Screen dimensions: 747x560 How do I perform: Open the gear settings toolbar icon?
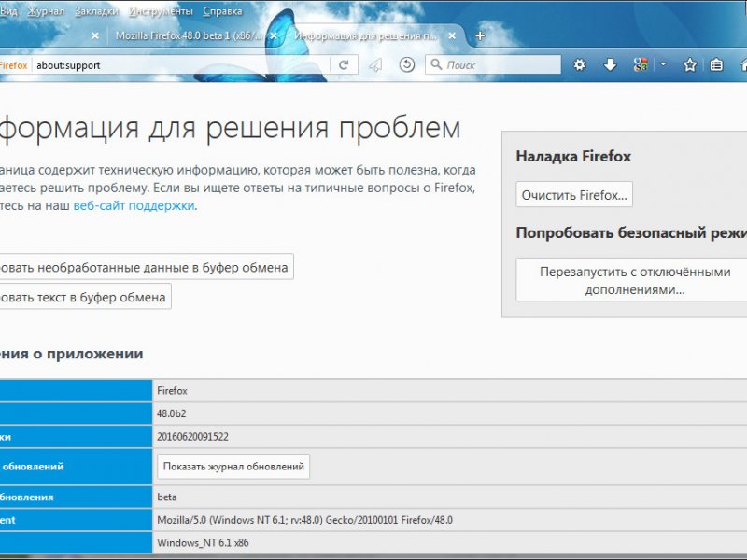[579, 64]
